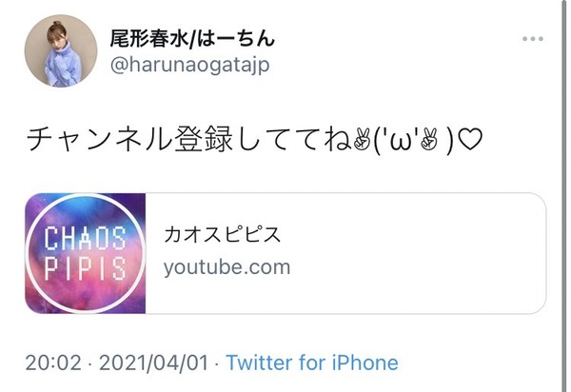
Task: Click the heart symbol ending the tweet
Action: point(470,140)
